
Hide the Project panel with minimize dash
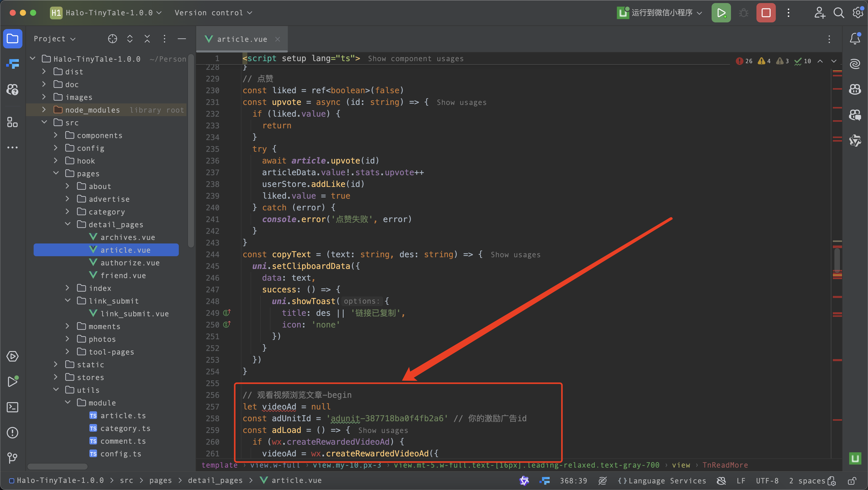(182, 39)
